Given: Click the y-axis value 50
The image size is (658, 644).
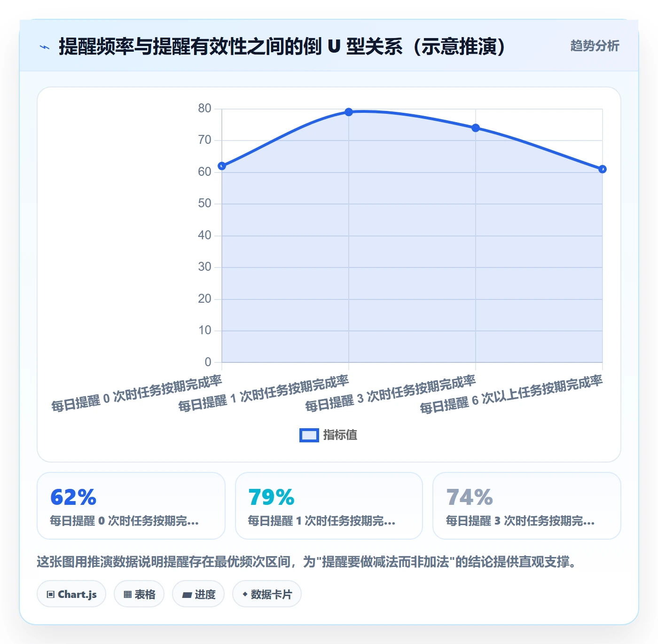Looking at the screenshot, I should pyautogui.click(x=205, y=204).
